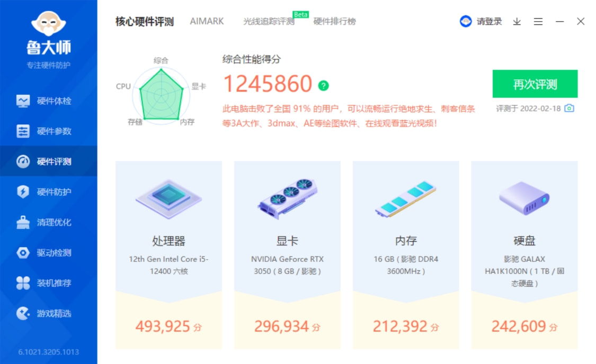596x364 pixels.
Task: Open the 光线追踪评测 Beta tab
Action: coord(268,22)
